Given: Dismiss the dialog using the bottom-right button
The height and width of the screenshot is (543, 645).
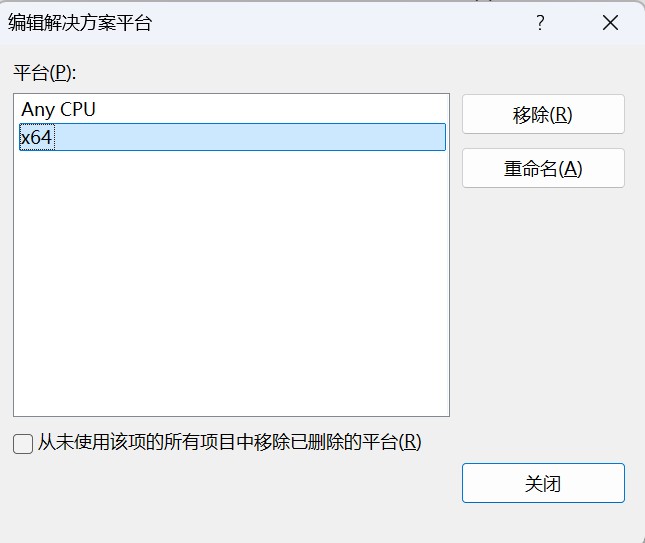Looking at the screenshot, I should click(x=543, y=483).
